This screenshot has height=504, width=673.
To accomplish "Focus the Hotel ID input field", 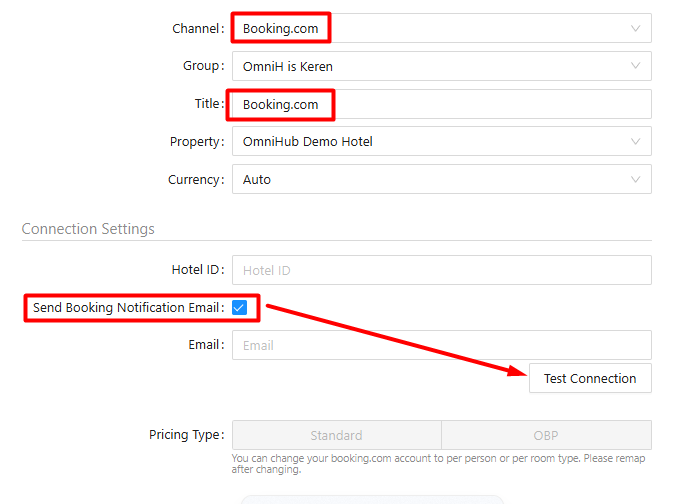I will 442,270.
